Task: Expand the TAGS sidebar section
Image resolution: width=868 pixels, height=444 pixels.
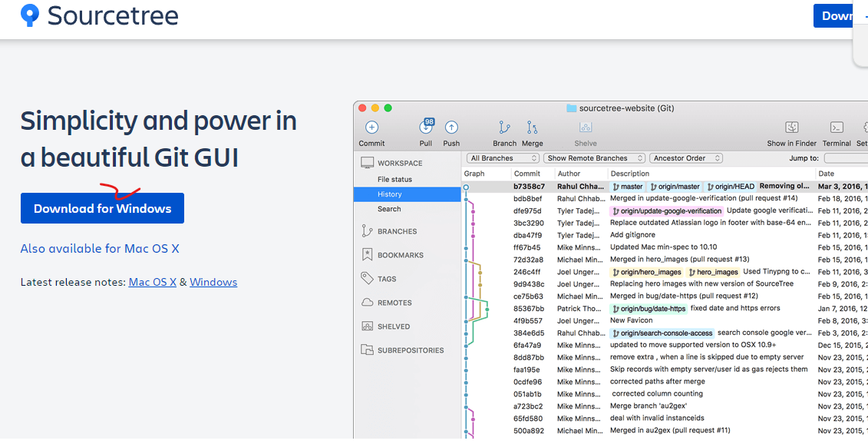Action: (x=387, y=279)
